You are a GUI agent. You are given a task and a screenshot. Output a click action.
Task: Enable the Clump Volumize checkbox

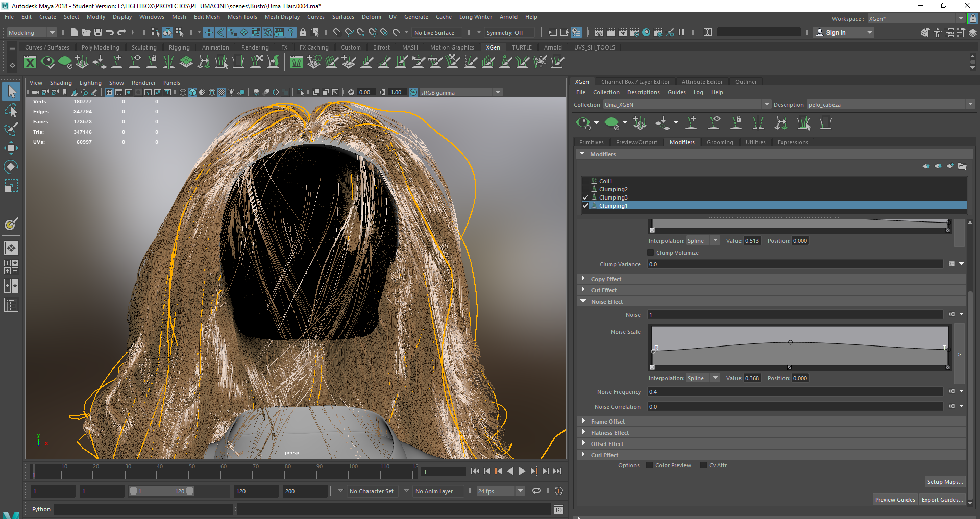coord(650,252)
